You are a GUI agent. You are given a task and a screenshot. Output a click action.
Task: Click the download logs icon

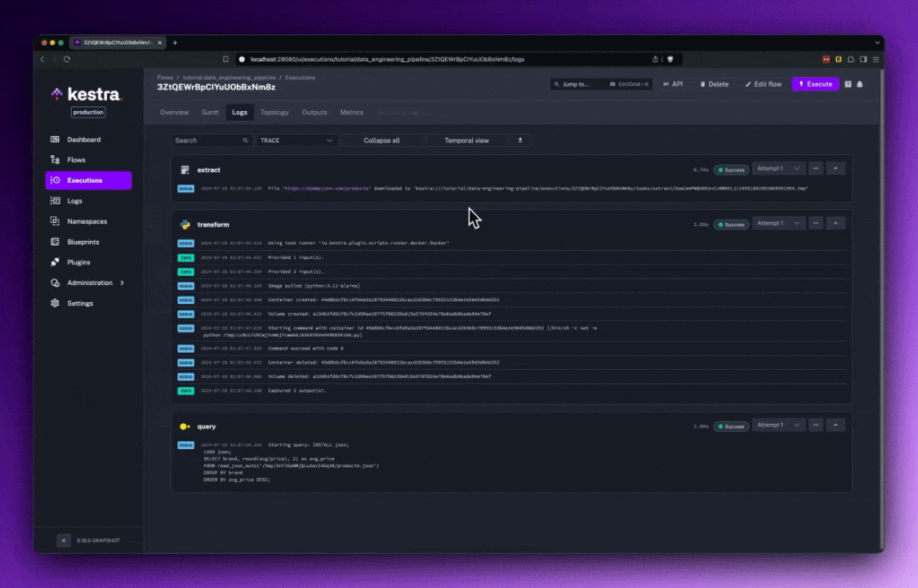click(520, 140)
